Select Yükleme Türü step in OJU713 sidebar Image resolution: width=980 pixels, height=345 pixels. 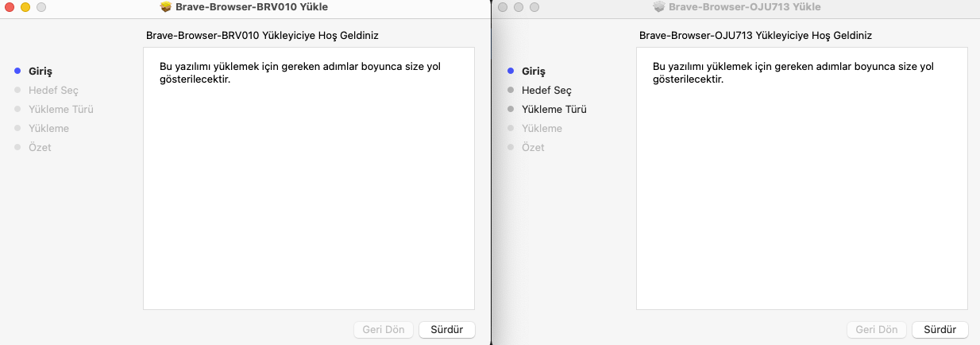(x=554, y=110)
